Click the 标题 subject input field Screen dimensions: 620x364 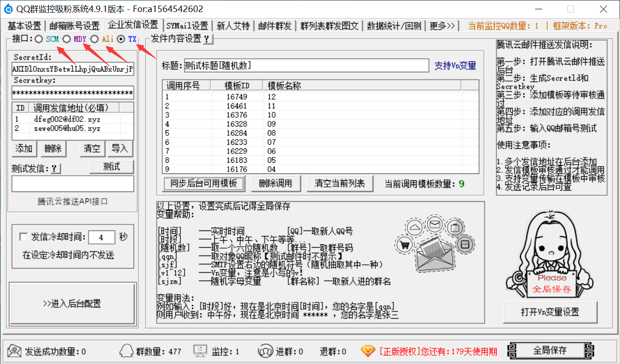tap(306, 66)
